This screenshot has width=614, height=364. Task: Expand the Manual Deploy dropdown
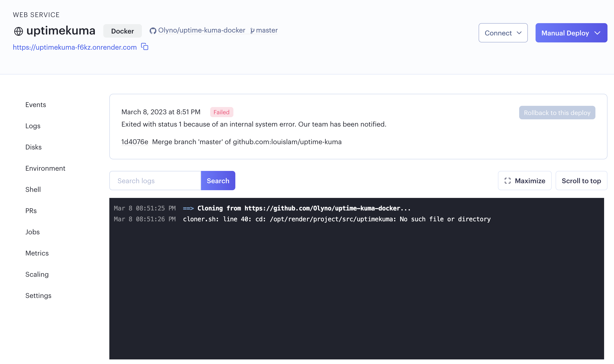click(571, 33)
